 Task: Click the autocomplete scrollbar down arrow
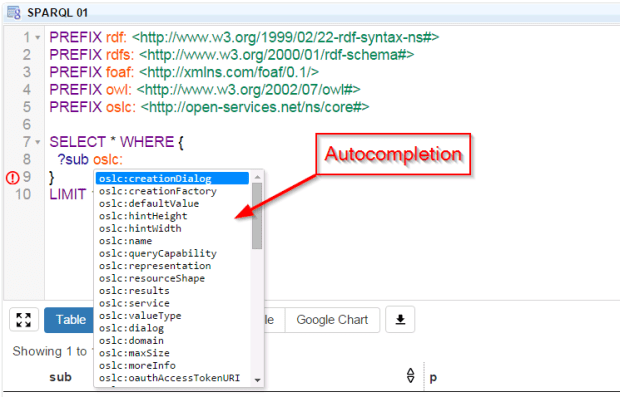257,380
